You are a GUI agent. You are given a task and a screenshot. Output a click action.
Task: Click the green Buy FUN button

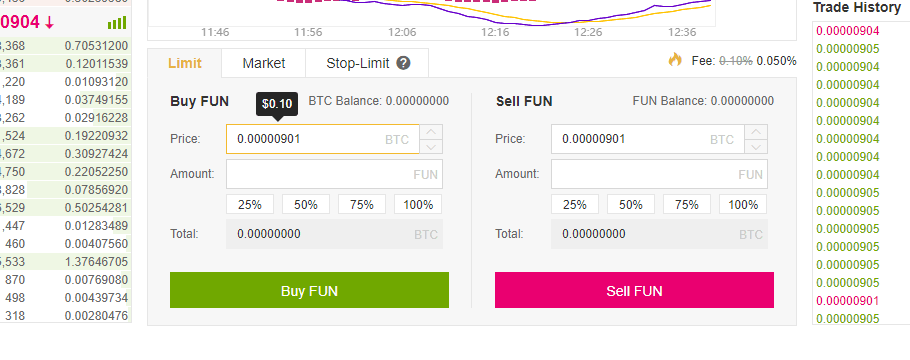(309, 290)
